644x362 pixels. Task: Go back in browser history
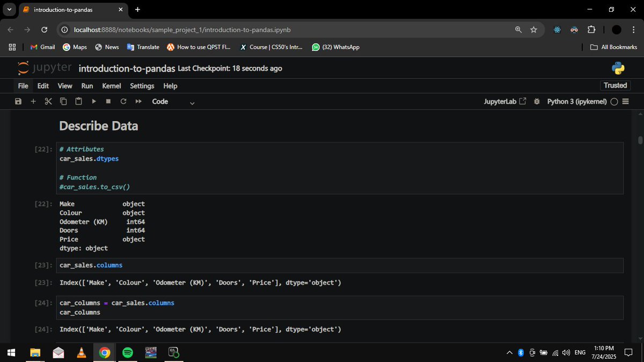11,29
